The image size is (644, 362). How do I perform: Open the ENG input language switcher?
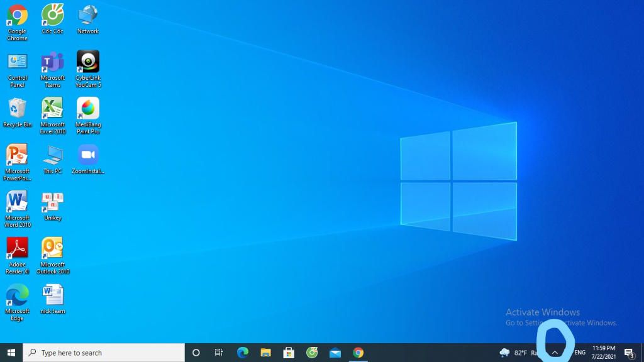coord(580,353)
